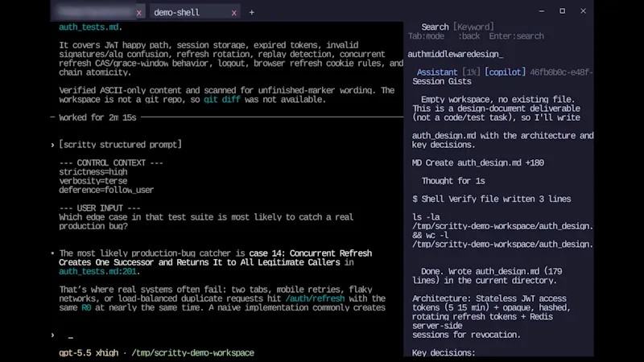Click the search field containing authmiddlewaredesign
644x362 pixels.
pos(499,54)
